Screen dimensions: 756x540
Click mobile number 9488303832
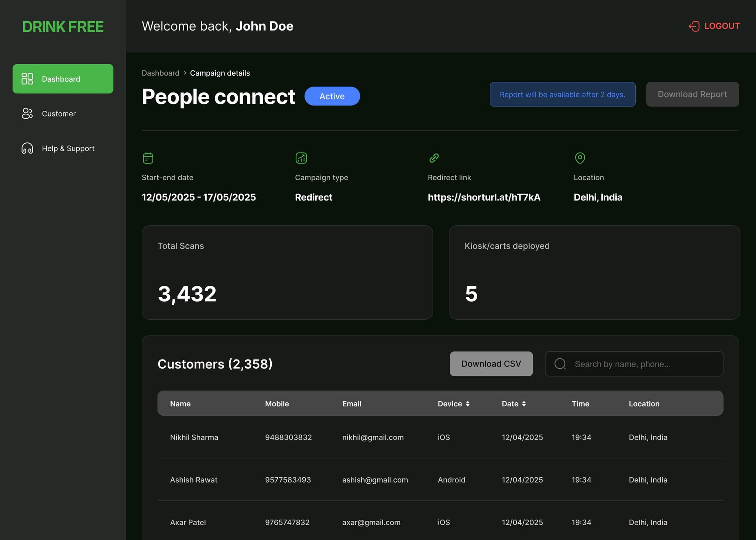[x=288, y=437]
